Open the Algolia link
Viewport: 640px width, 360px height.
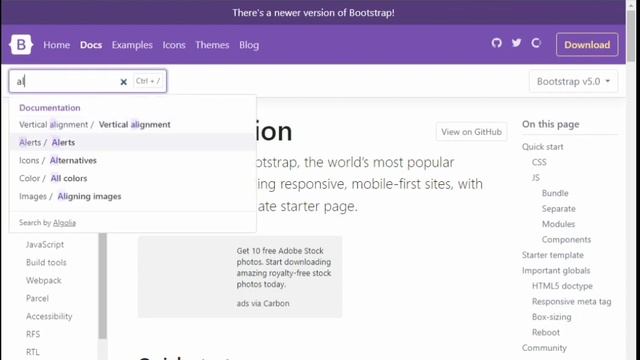pos(64,223)
